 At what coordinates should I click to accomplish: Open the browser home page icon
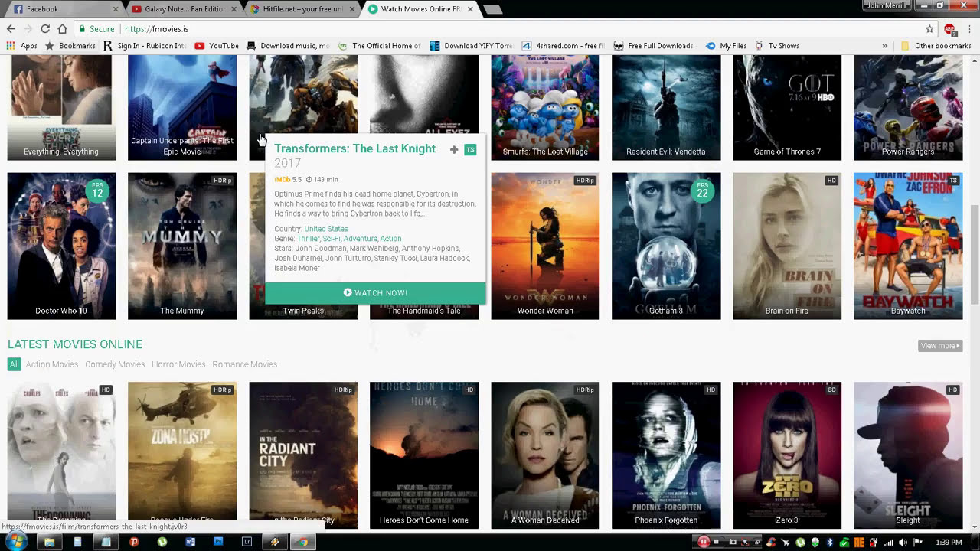(61, 29)
